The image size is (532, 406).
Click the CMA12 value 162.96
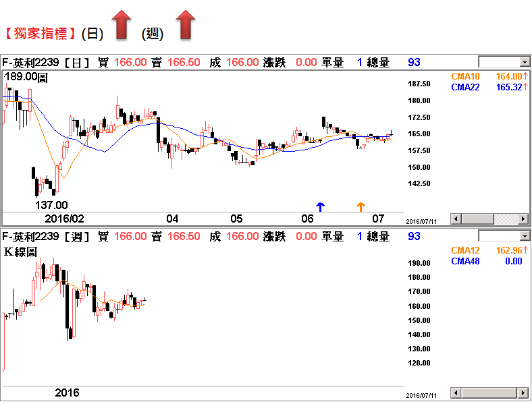tap(509, 250)
